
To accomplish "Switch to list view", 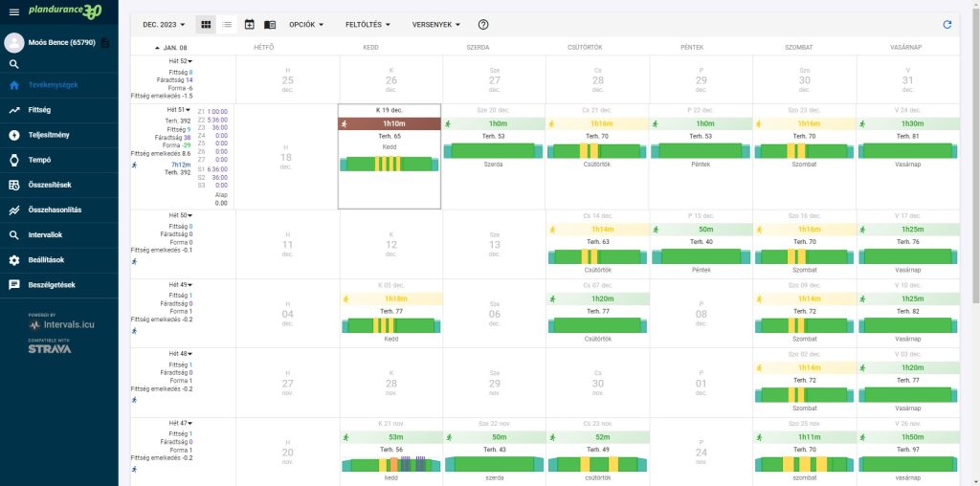I will click(227, 25).
